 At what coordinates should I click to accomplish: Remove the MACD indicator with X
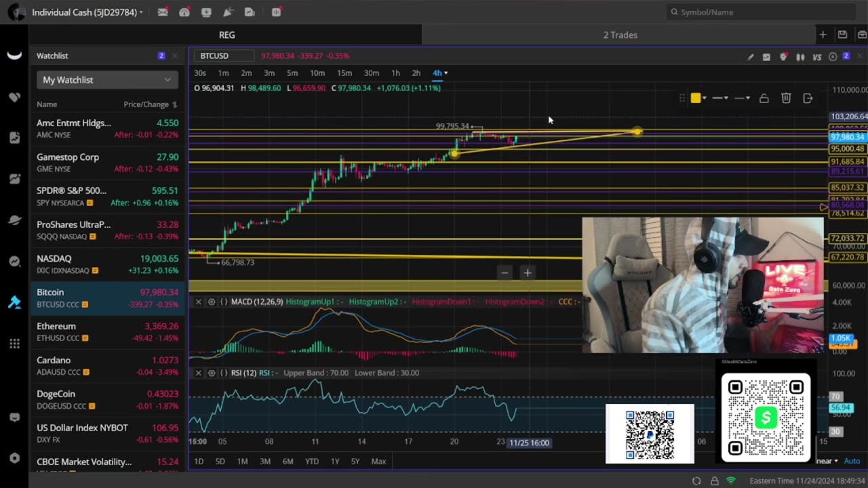click(198, 302)
